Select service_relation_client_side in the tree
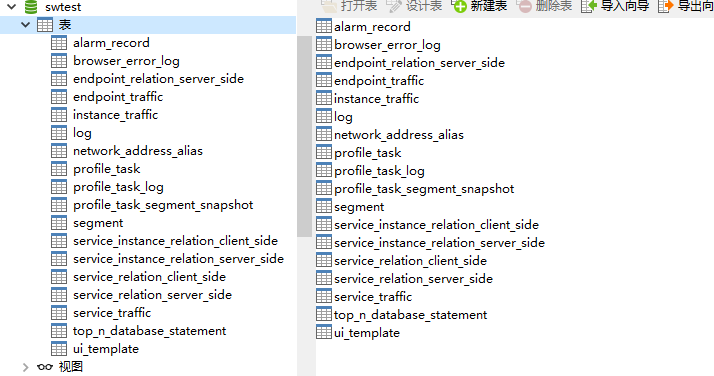 (149, 277)
